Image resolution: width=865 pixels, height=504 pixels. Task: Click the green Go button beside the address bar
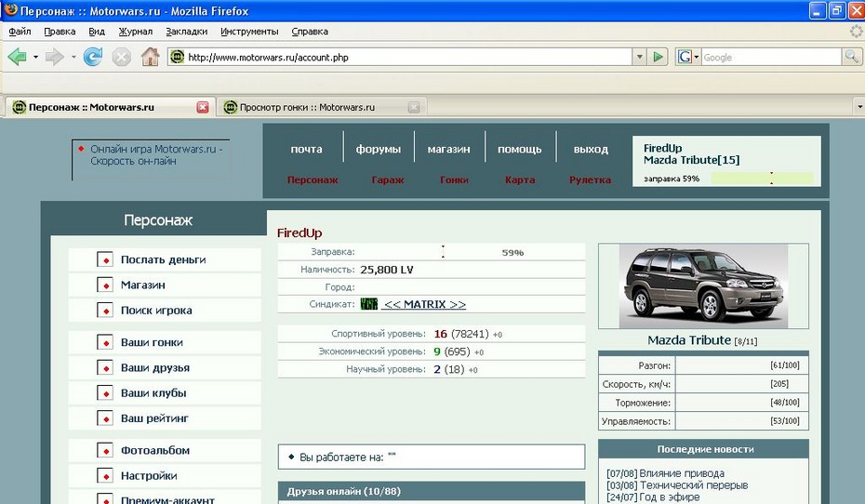coord(658,57)
